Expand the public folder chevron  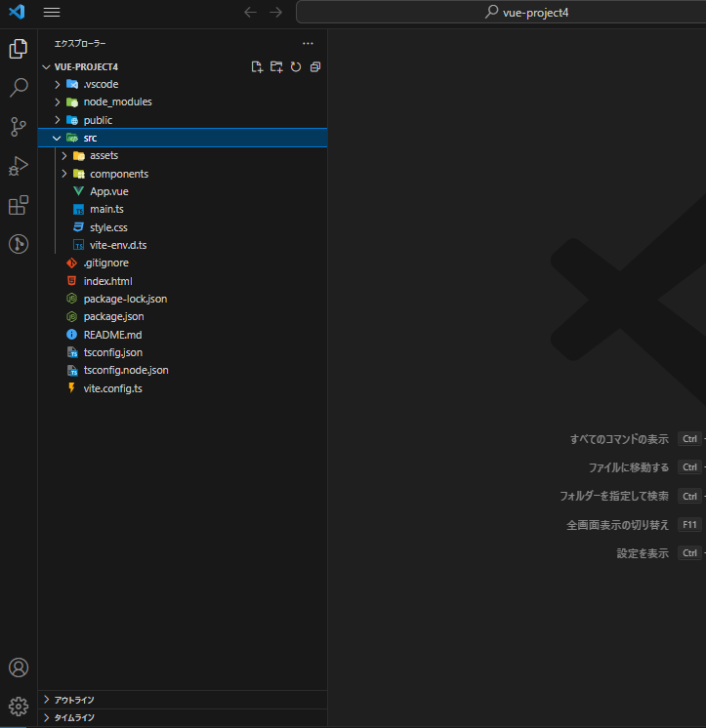pos(58,120)
